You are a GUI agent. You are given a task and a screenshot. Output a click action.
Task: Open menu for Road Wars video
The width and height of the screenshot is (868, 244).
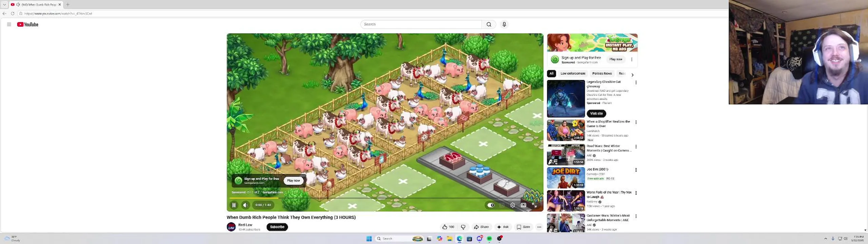click(636, 146)
